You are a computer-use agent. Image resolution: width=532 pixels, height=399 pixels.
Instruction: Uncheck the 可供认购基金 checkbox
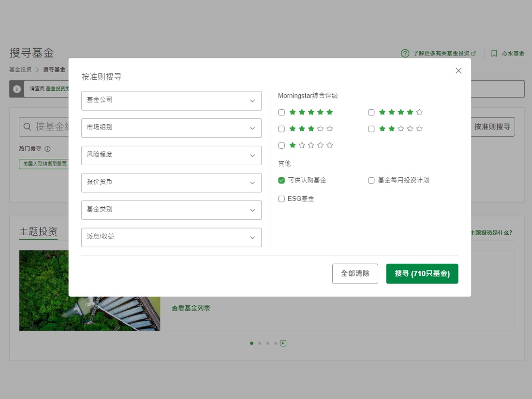281,180
